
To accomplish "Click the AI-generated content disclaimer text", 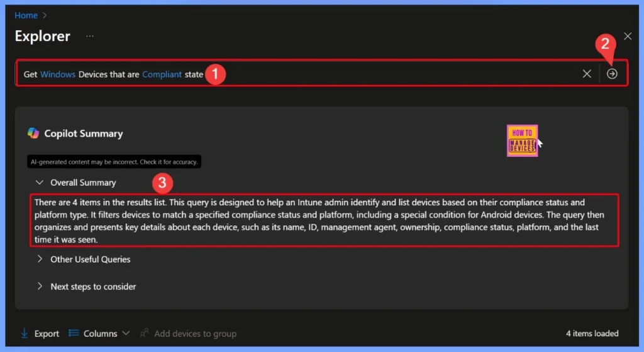I will click(114, 162).
